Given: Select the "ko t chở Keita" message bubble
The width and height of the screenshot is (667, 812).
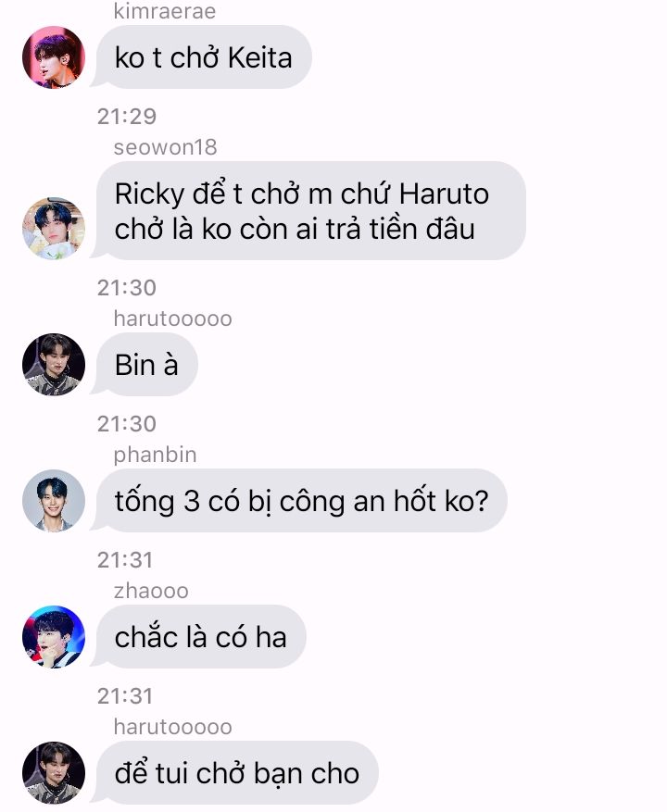Looking at the screenshot, I should [x=203, y=57].
